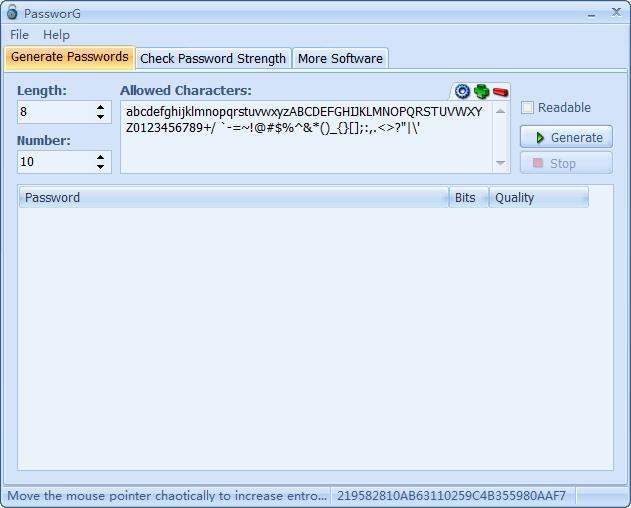Decrease the Number value with down arrow
631x508 pixels.
click(101, 167)
